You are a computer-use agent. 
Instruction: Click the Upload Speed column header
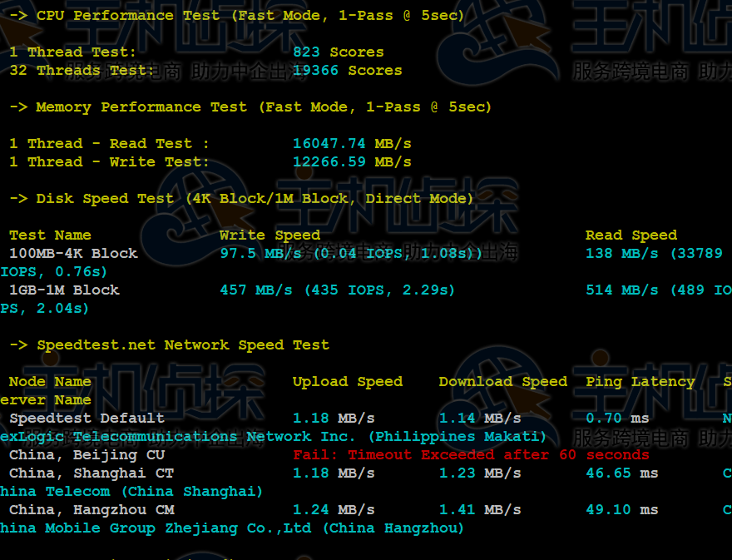click(x=348, y=382)
